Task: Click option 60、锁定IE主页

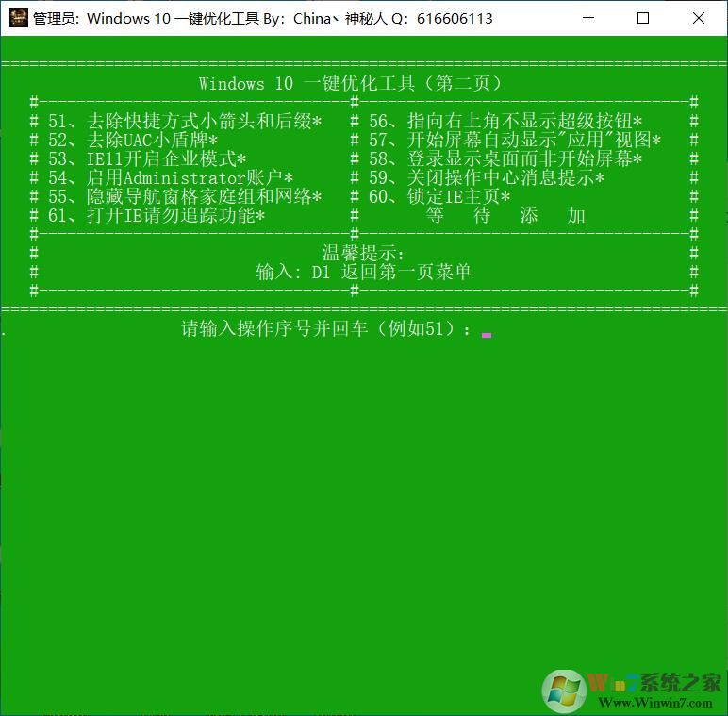Action: pos(439,197)
